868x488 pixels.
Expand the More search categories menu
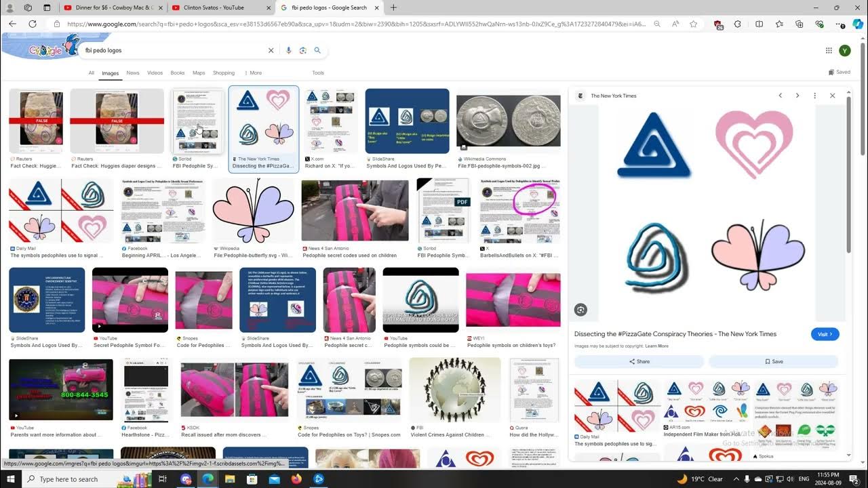(x=253, y=73)
